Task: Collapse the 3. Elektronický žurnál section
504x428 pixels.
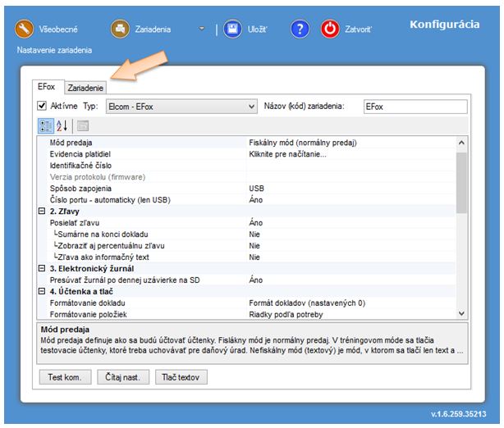Action: (x=42, y=269)
